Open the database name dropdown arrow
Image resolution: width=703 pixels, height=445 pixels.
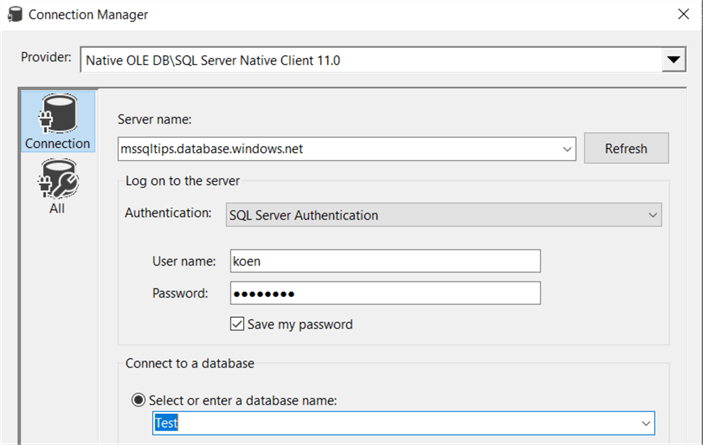click(x=644, y=424)
